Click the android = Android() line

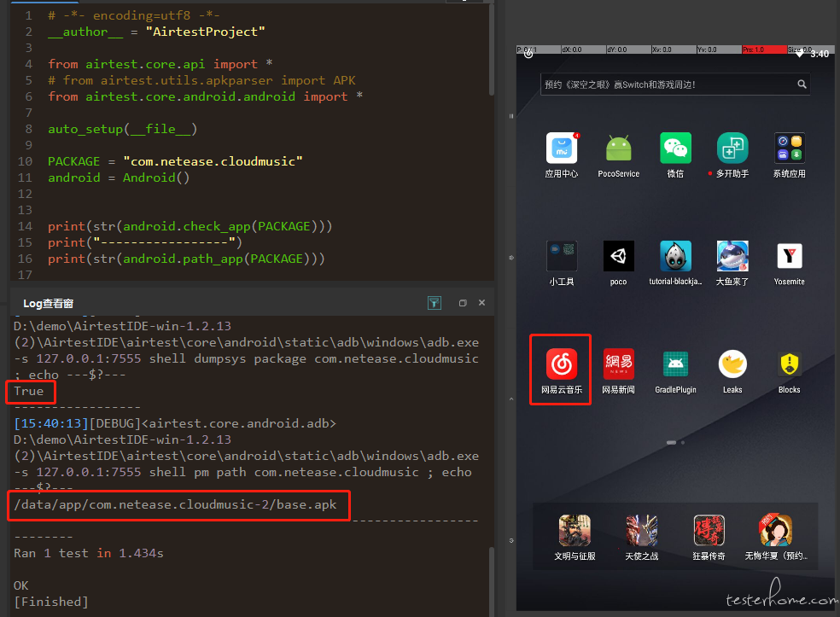[119, 178]
